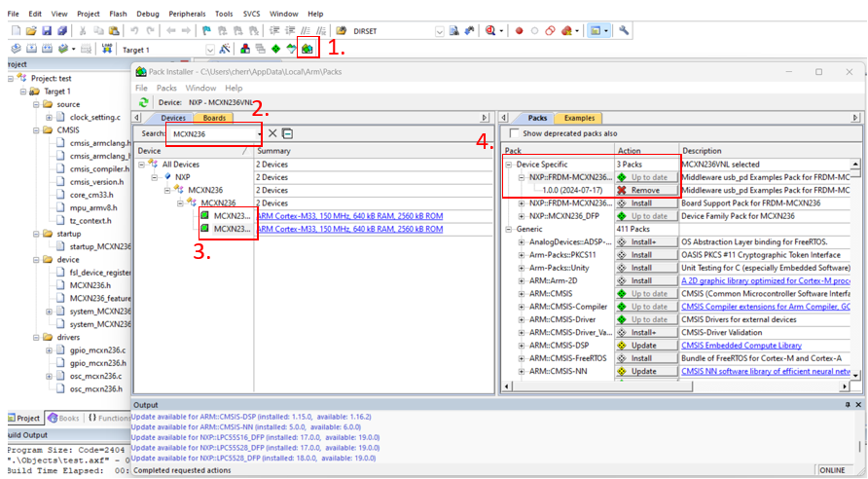Collapse the Generic packs group
This screenshot has height=479, width=868.
508,229
